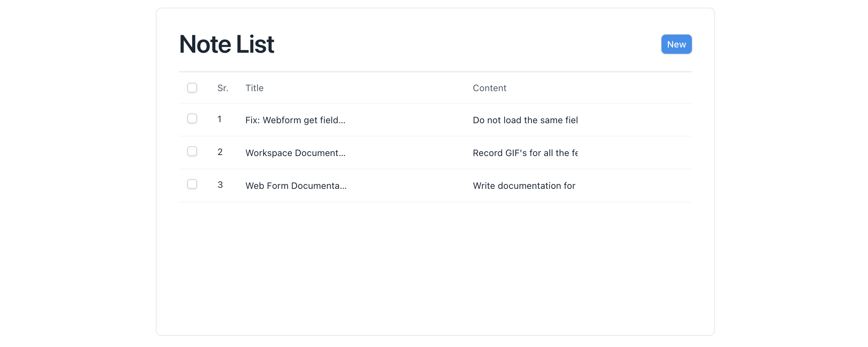Select the content text Do not load the same fiel
The width and height of the screenshot is (868, 347).
(x=525, y=120)
